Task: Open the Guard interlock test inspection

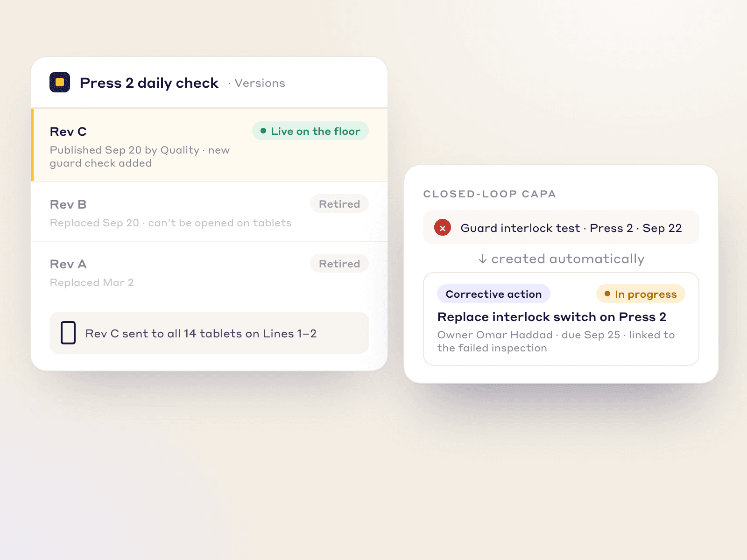Action: [561, 228]
